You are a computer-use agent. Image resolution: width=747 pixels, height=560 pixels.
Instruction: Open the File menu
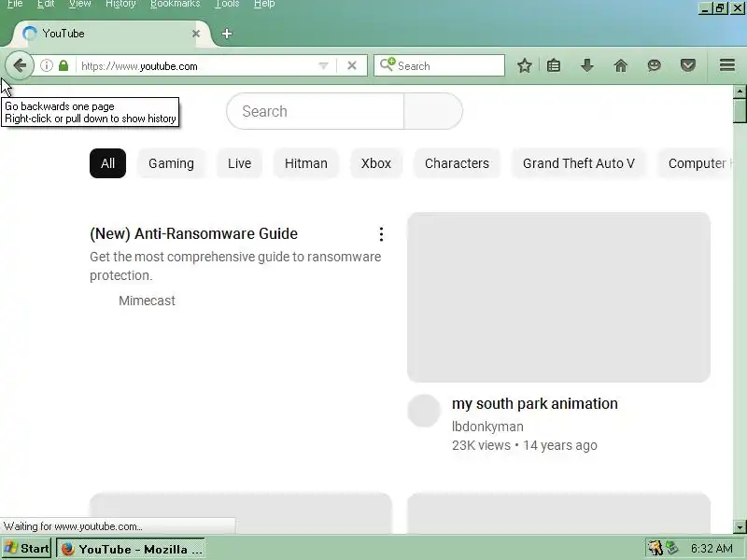click(x=15, y=4)
